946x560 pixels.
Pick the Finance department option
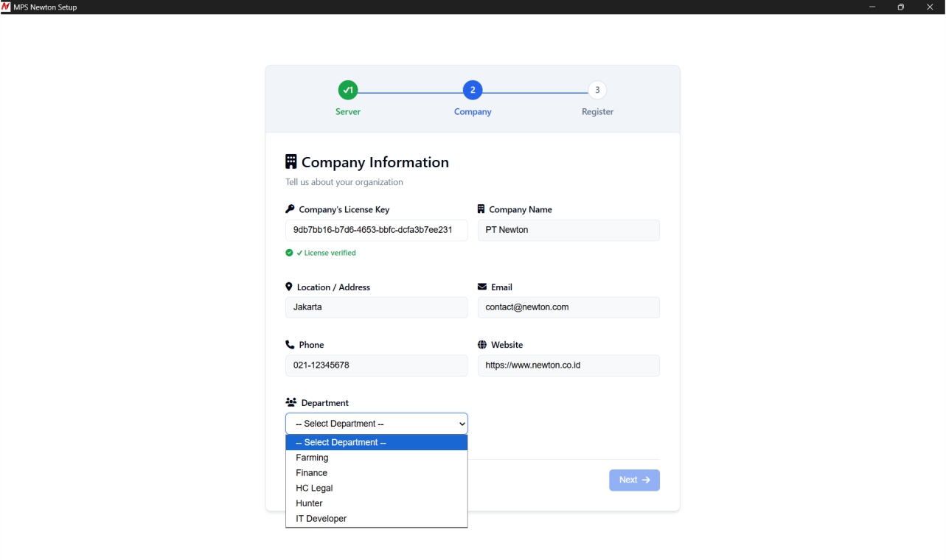tap(312, 473)
